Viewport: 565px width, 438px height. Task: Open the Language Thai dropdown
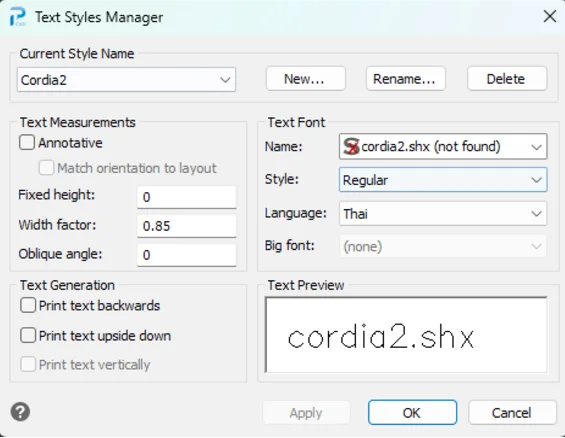click(x=443, y=213)
